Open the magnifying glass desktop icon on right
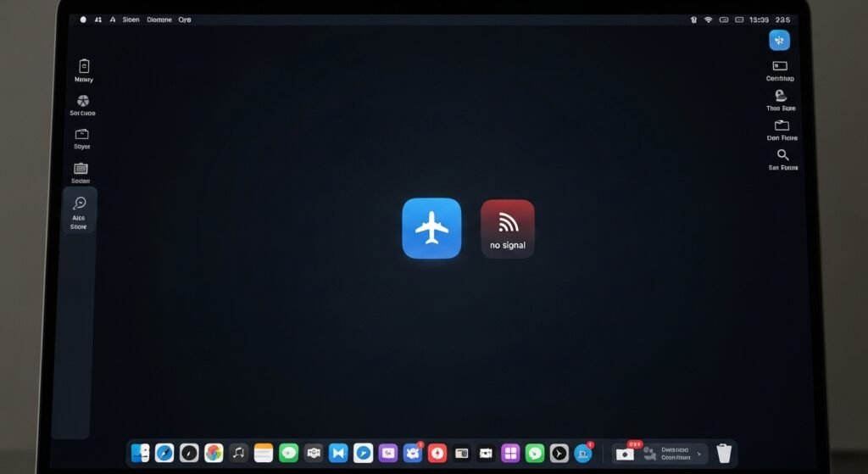This screenshot has width=868, height=474. 782,155
